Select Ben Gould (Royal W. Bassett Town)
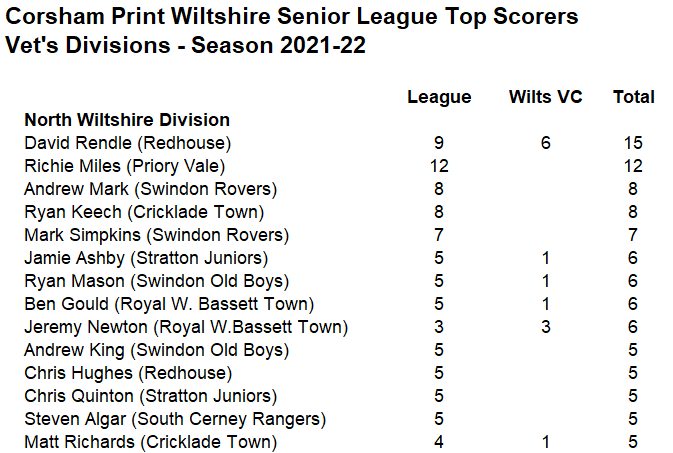 pyautogui.click(x=169, y=304)
